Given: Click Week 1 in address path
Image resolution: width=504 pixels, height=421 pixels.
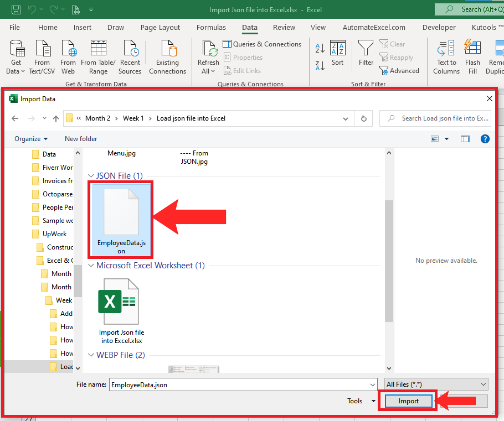Looking at the screenshot, I should click(x=133, y=118).
